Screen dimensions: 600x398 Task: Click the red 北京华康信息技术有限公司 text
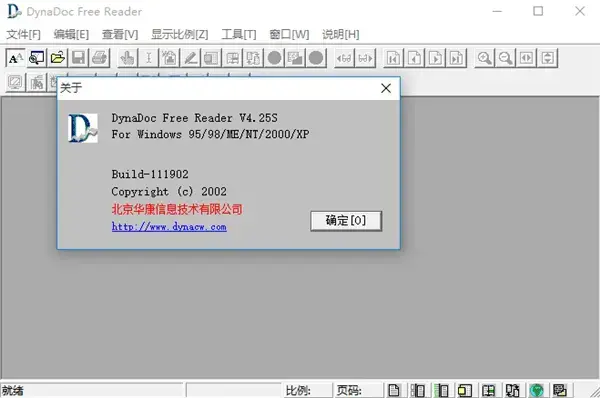click(x=177, y=209)
